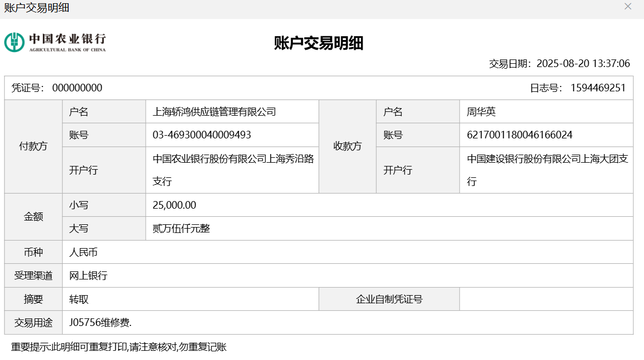Viewport: 644px width, 360px height.
Task: Click the uppercase amount 贰万伍仟元整
Action: click(181, 229)
